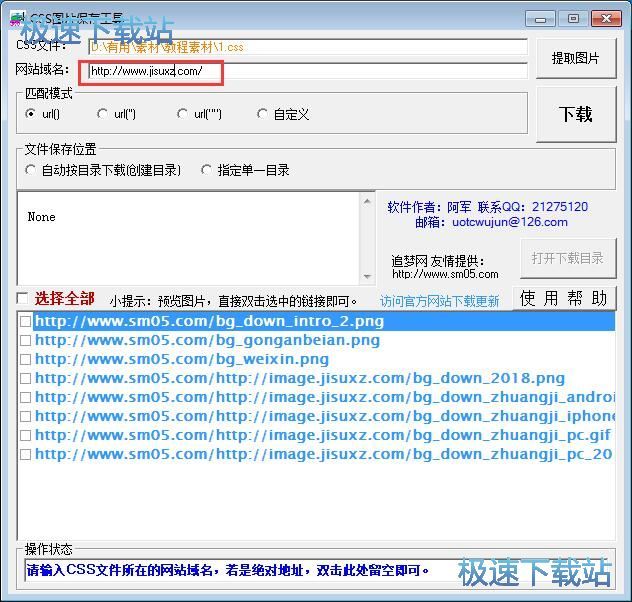
Task: Check the box for bg_down_zhuangji_pc_20 row
Action: (x=25, y=455)
